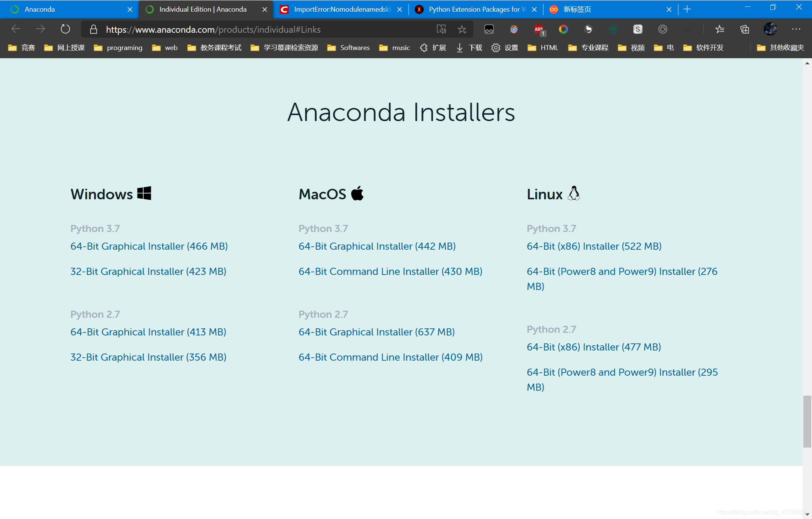Open the 学习慕课检索资源 bookmarks folder

(284, 48)
